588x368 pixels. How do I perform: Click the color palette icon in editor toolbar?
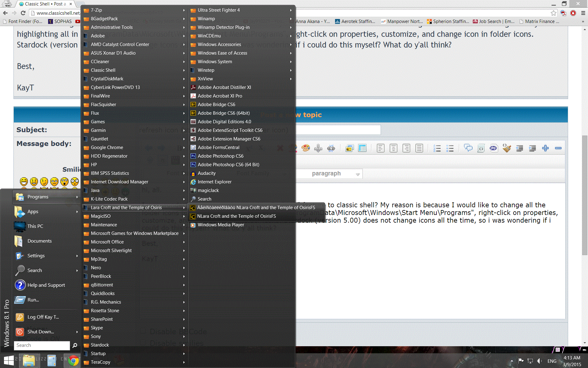pos(305,148)
